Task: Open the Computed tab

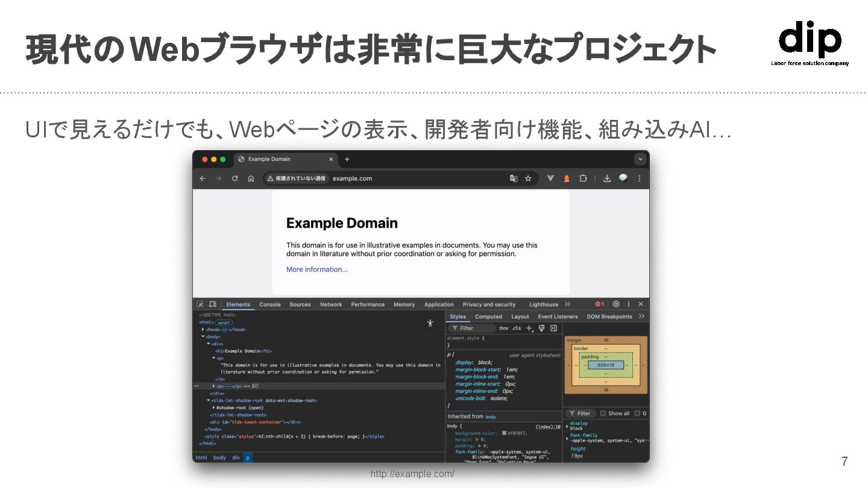Action: point(488,317)
